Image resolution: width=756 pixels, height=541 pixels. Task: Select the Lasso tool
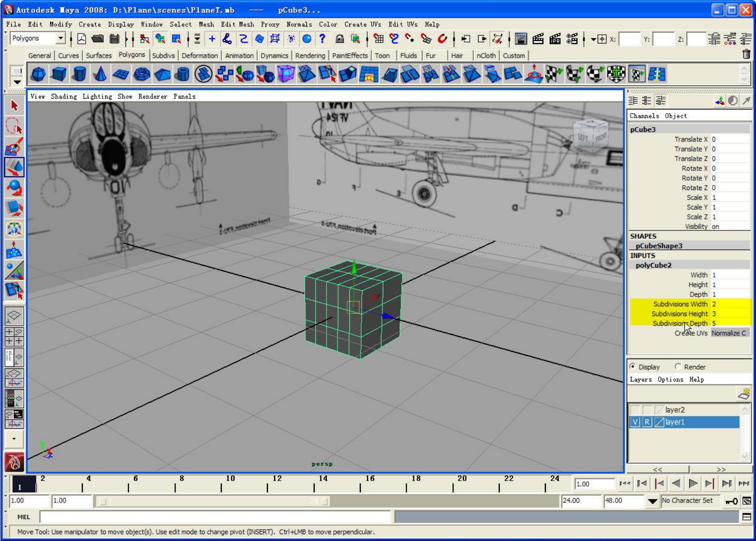coord(14,126)
